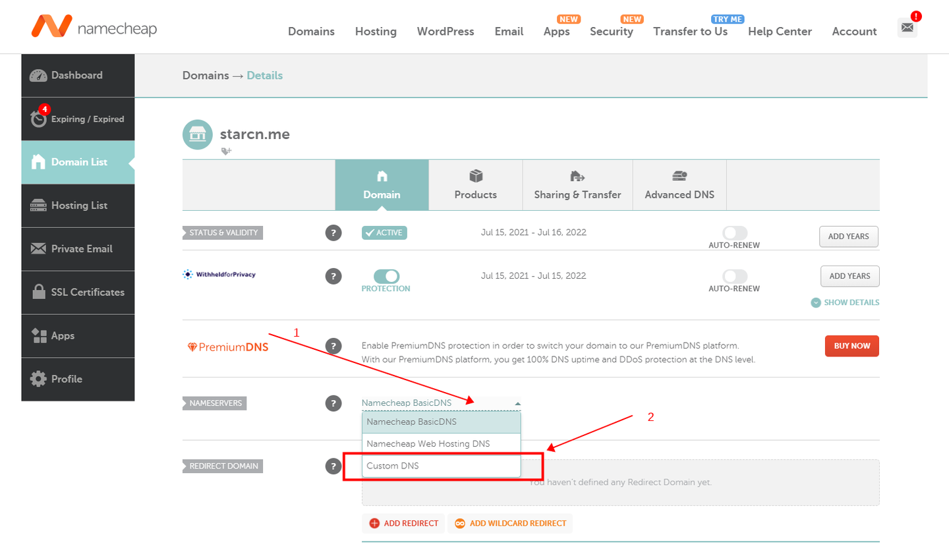Viewport: 949px width, 560px height.
Task: Click the ACTIVE status badge
Action: pyautogui.click(x=384, y=233)
